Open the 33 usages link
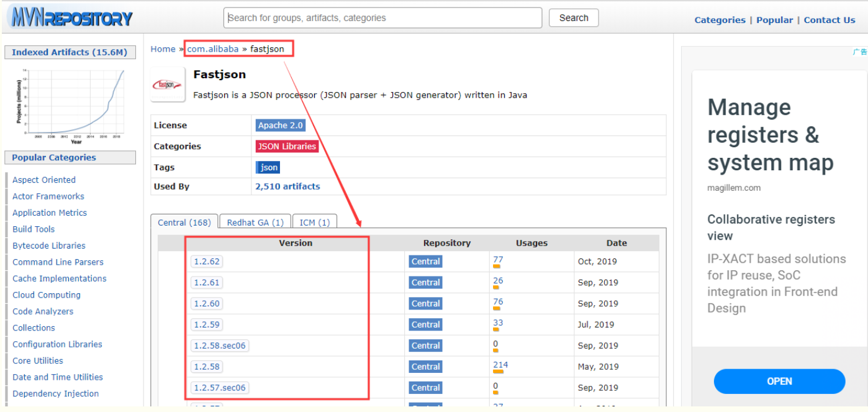Screen dimensions: 868x412 498,323
